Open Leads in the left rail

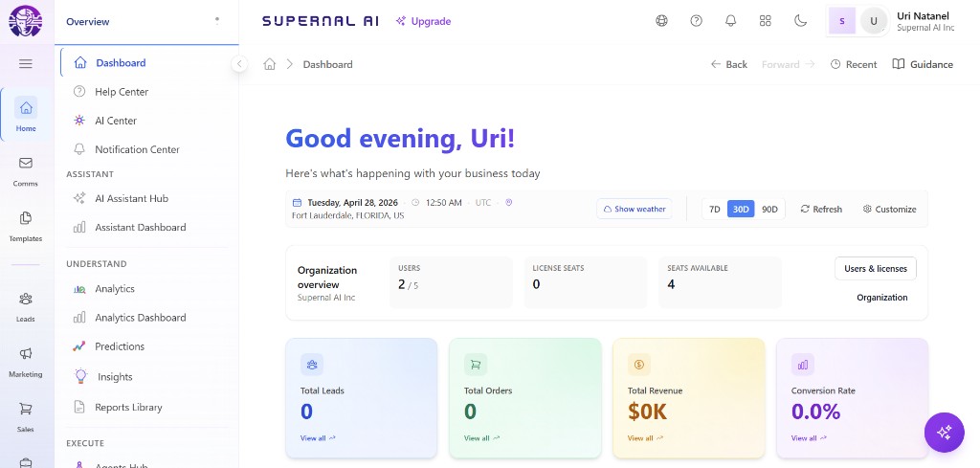[26, 306]
